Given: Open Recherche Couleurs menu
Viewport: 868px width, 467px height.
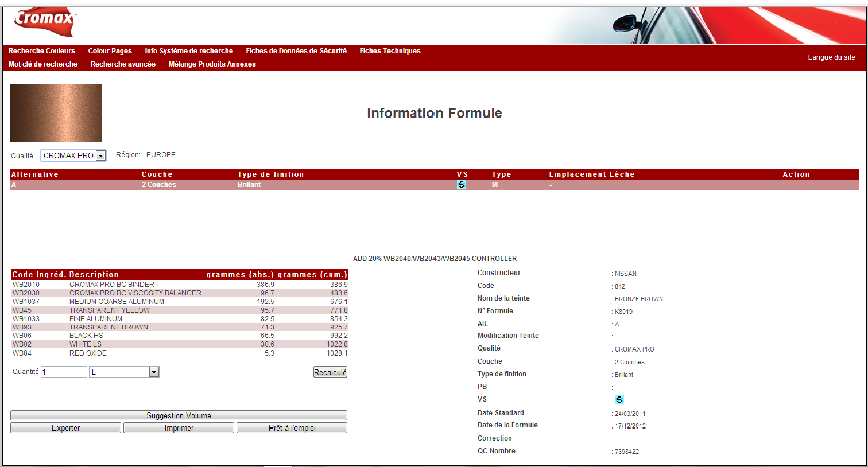Looking at the screenshot, I should 42,51.
